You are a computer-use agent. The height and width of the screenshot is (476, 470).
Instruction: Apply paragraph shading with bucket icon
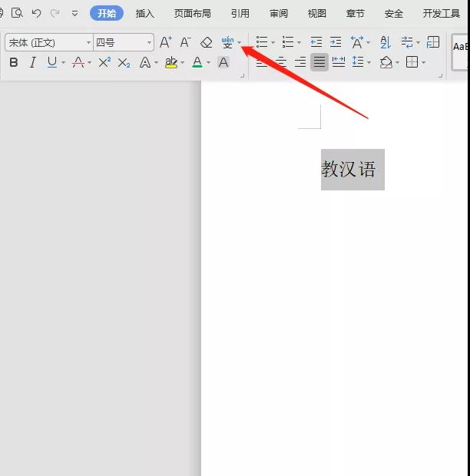[386, 62]
